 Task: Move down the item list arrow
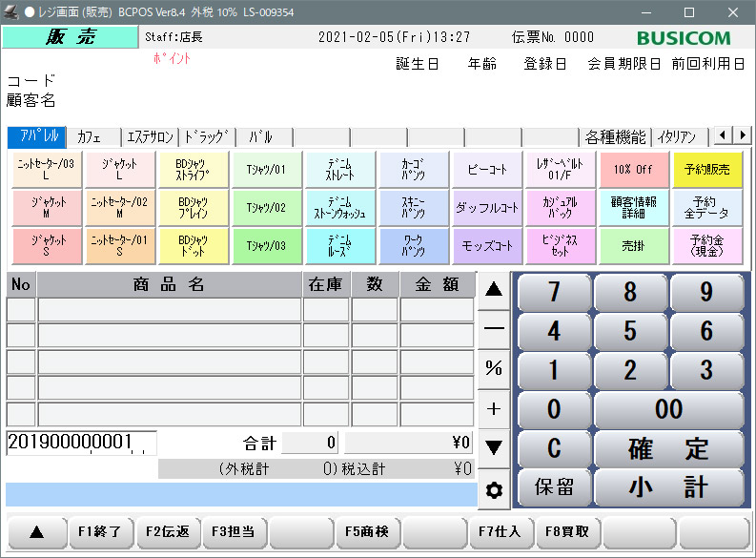tap(494, 446)
